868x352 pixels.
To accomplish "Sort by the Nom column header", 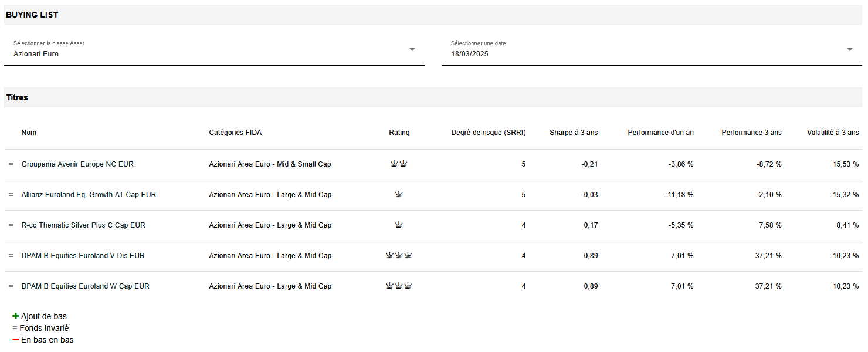I will coord(29,133).
